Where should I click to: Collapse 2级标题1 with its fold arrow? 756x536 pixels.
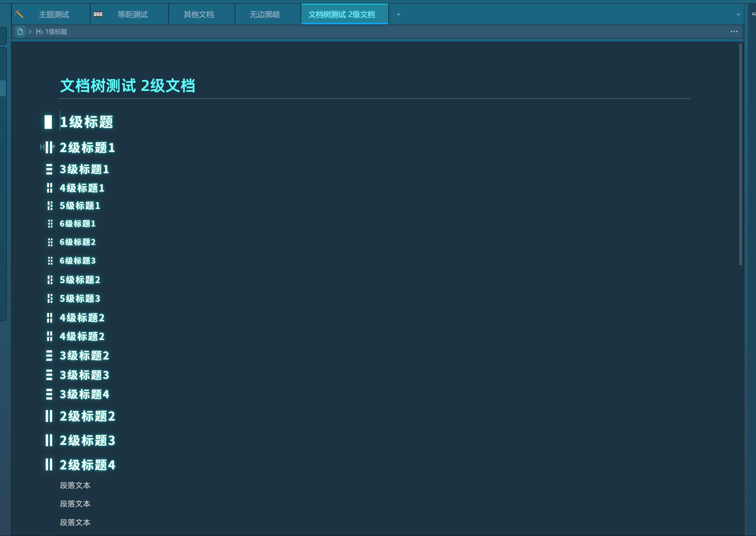pyautogui.click(x=54, y=147)
